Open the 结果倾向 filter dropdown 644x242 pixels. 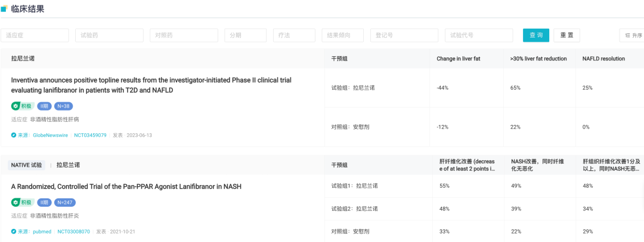[x=342, y=35]
